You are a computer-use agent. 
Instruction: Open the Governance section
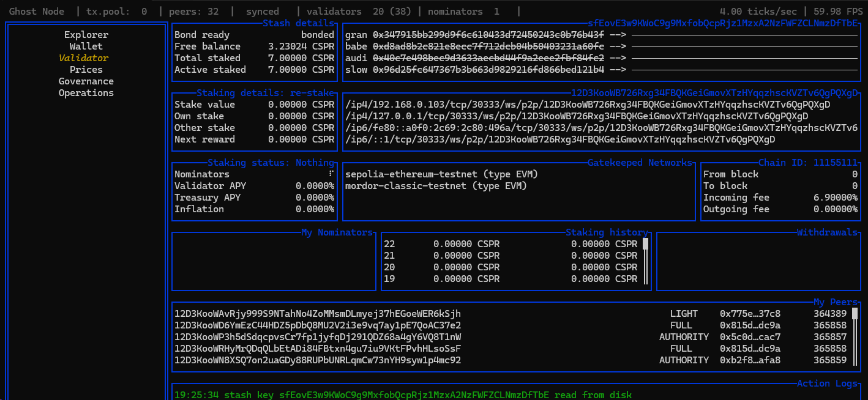(x=86, y=81)
